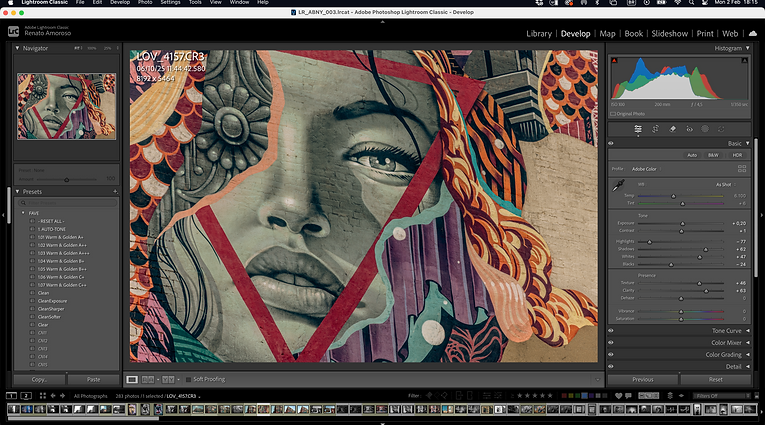The height and width of the screenshot is (425, 765).
Task: Enable the Soft Proofing checkbox
Action: pyautogui.click(x=188, y=379)
